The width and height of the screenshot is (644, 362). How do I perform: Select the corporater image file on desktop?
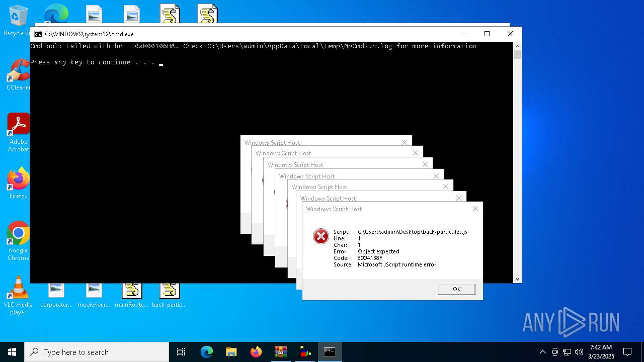tap(56, 296)
